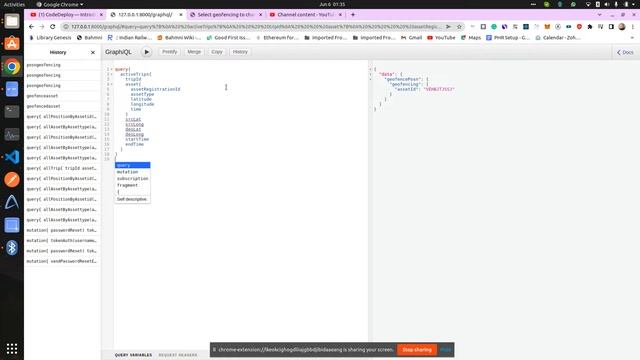The width and height of the screenshot is (640, 360).
Task: Switch to the CodeDeploy browser tab
Action: pos(66,15)
